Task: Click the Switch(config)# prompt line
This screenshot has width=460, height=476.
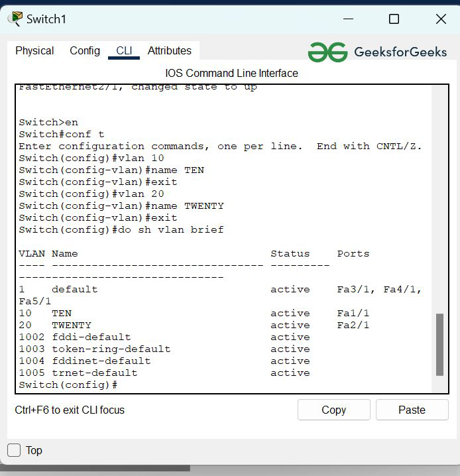Action: pyautogui.click(x=68, y=385)
